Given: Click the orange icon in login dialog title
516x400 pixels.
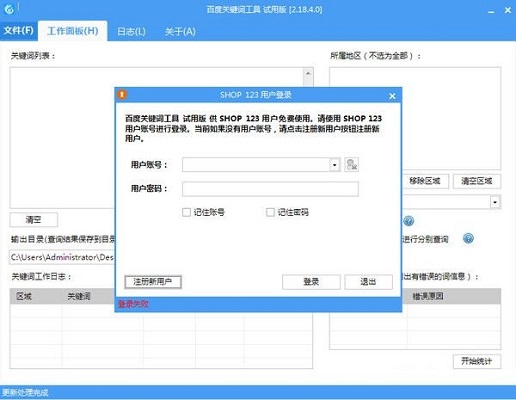Looking at the screenshot, I should coord(122,95).
